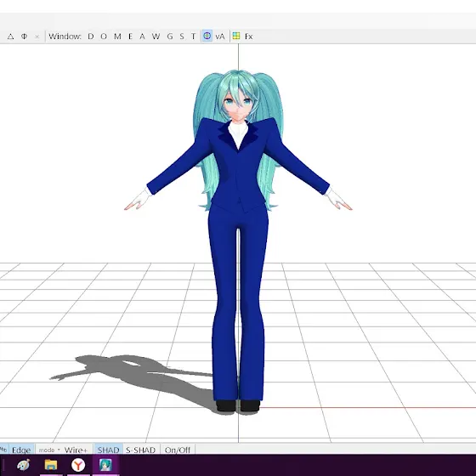Open the D window from toolbar

click(90, 37)
